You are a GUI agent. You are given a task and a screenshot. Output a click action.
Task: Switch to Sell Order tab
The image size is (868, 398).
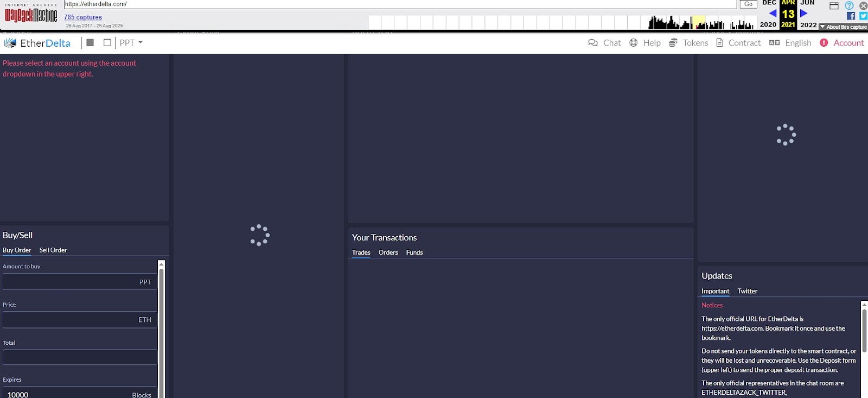click(x=53, y=250)
